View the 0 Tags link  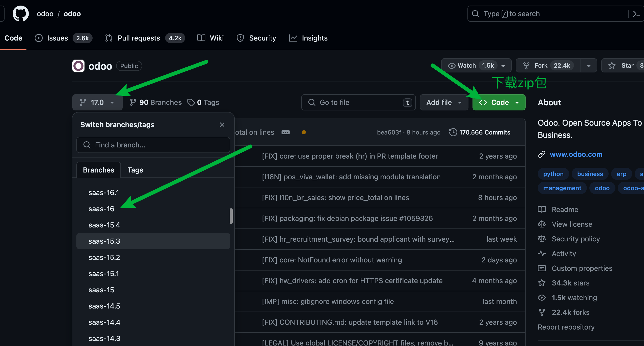(x=203, y=102)
